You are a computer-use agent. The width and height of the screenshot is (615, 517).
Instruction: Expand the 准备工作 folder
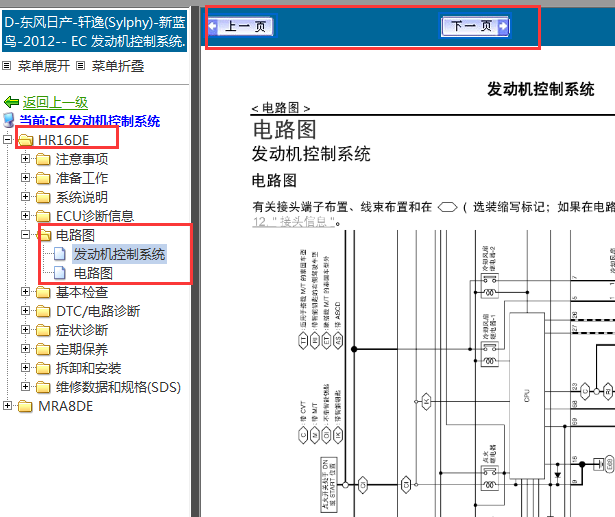25,177
